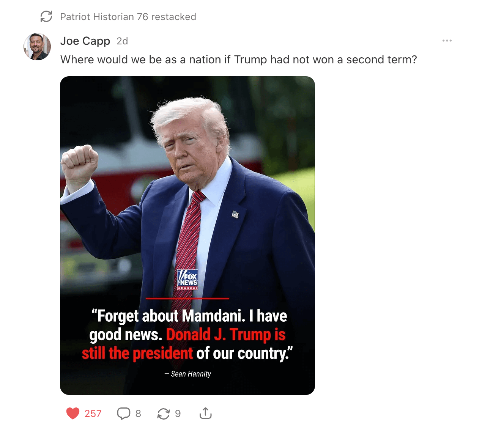Viewport: 504px width, 434px height.
Task: Open the three-dot more options menu
Action: 447,41
